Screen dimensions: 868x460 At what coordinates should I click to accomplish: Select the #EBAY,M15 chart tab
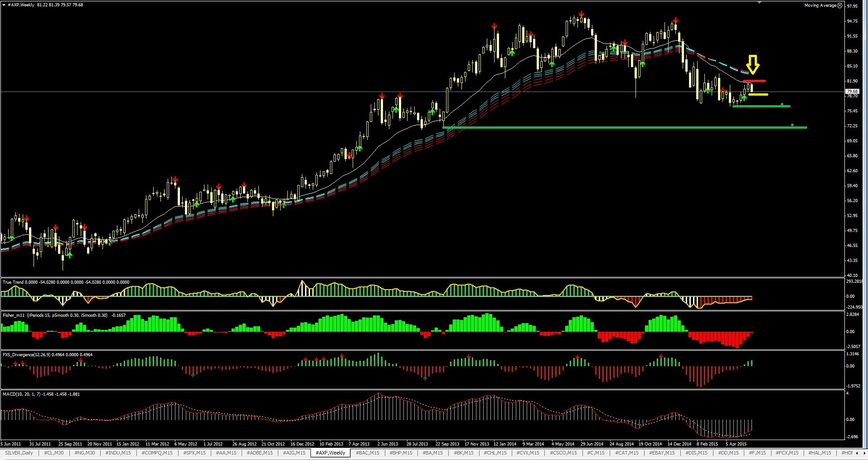pos(662,453)
